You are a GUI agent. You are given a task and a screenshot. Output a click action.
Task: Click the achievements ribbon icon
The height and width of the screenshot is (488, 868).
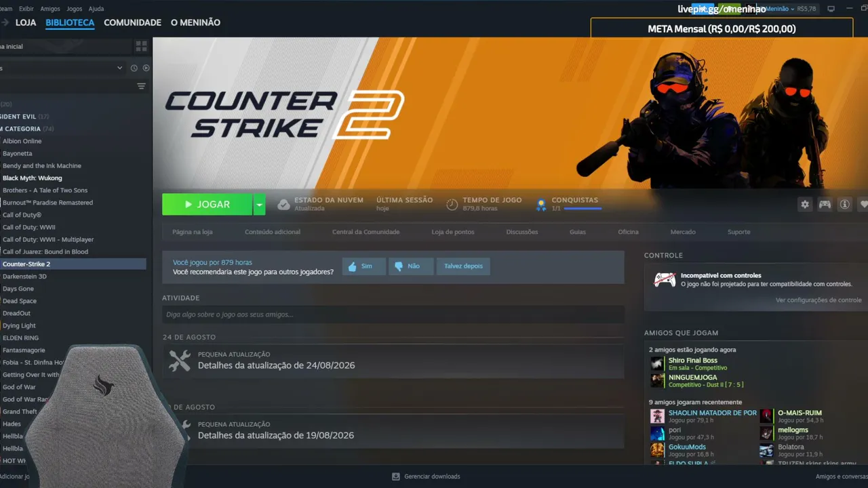click(x=541, y=204)
